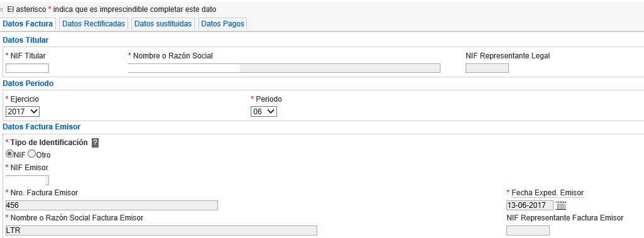The image size is (644, 238).
Task: Show help for Tipo de Identificación
Action: pos(95,143)
